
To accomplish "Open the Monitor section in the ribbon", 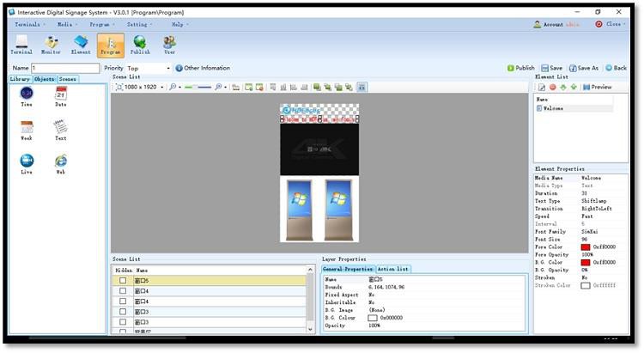I will point(51,45).
